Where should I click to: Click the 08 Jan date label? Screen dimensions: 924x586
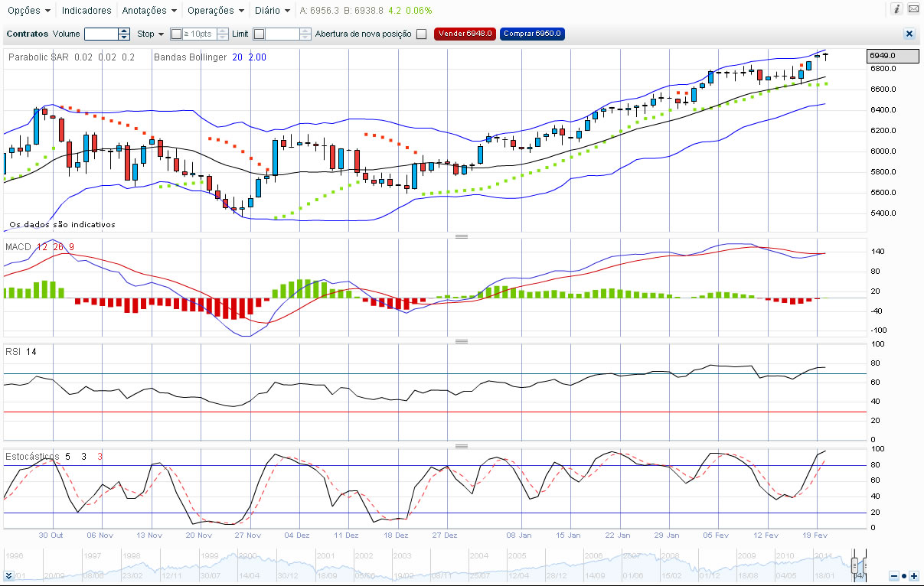pos(521,536)
